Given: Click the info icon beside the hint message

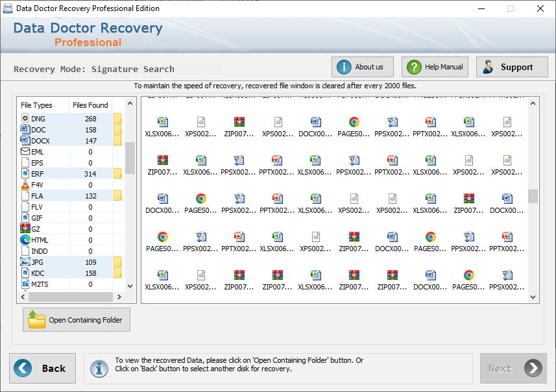Looking at the screenshot, I should 99,369.
